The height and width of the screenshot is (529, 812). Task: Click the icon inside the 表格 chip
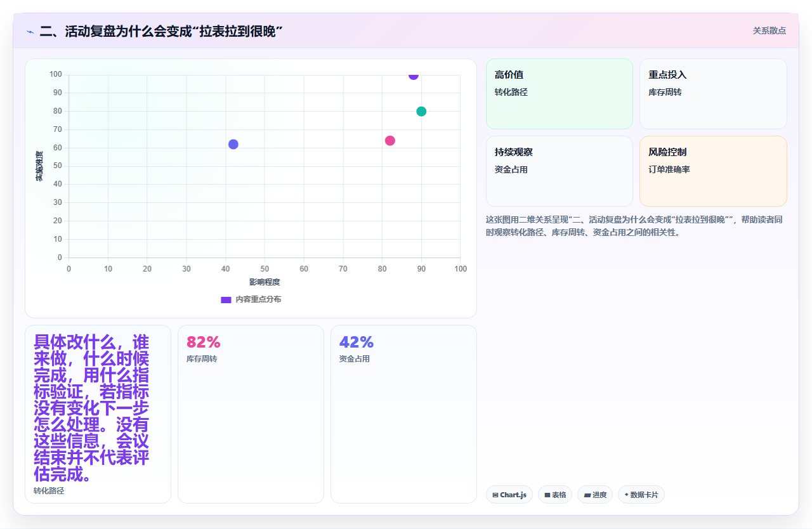(547, 495)
